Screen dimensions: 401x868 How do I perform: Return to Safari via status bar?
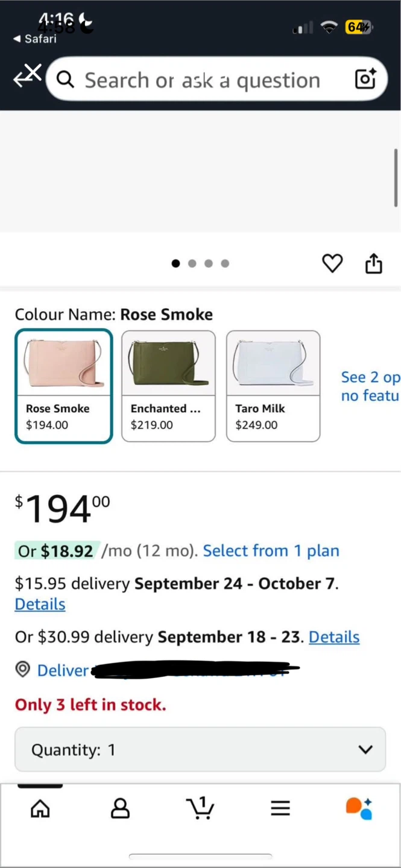[35, 39]
